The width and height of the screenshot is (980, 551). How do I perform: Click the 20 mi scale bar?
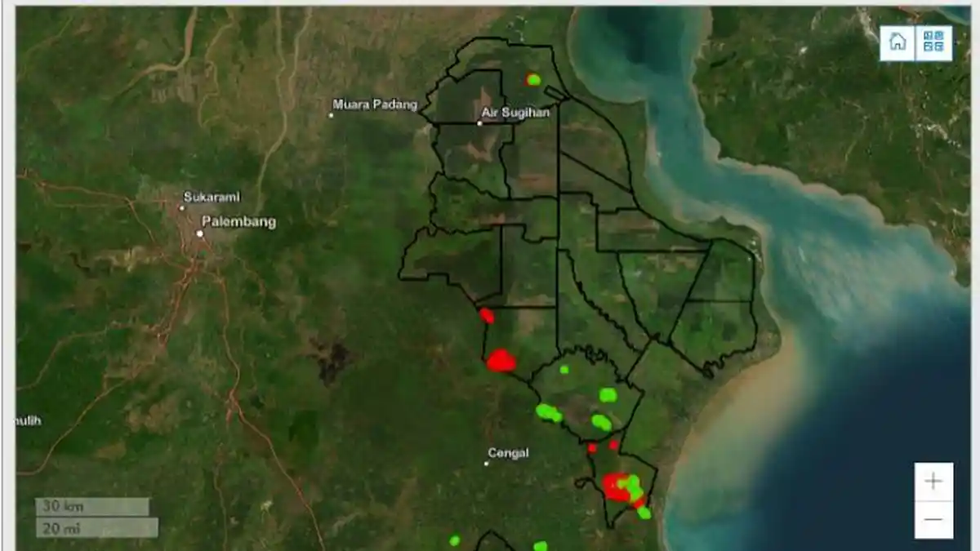coord(96,528)
